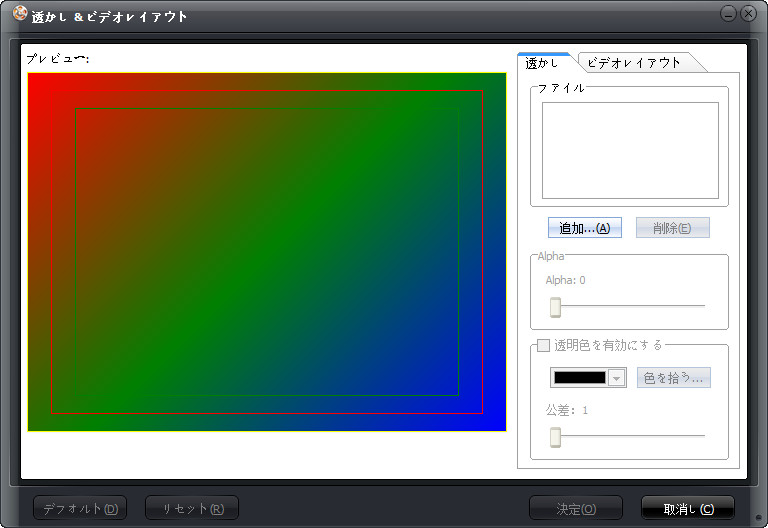Viewport: 768px width, 528px height.
Task: Click the リセット(R) button
Action: (x=192, y=508)
